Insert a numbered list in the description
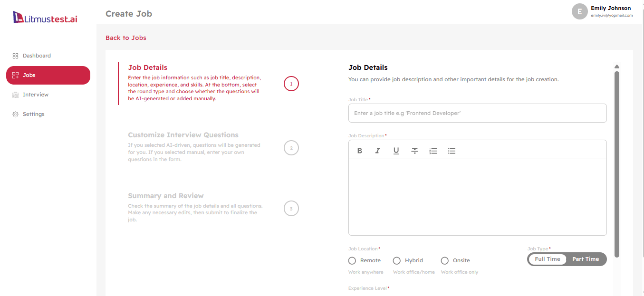Screen dimensions: 644x296 433,150
